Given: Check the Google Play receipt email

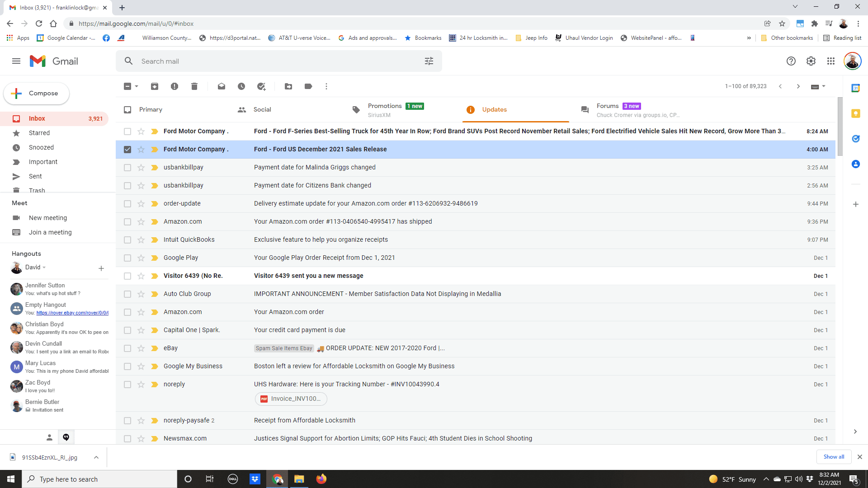Looking at the screenshot, I should (x=127, y=258).
